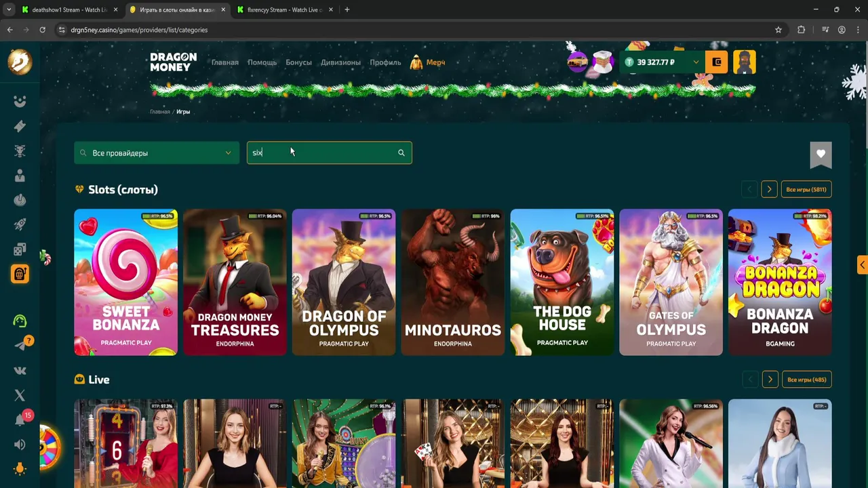This screenshot has width=868, height=488.
Task: Open Sweet Bonanza slot thumbnail
Action: tap(126, 282)
